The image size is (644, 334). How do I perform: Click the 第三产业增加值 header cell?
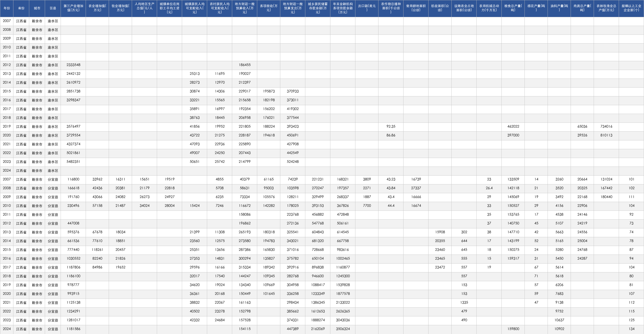click(x=73, y=8)
